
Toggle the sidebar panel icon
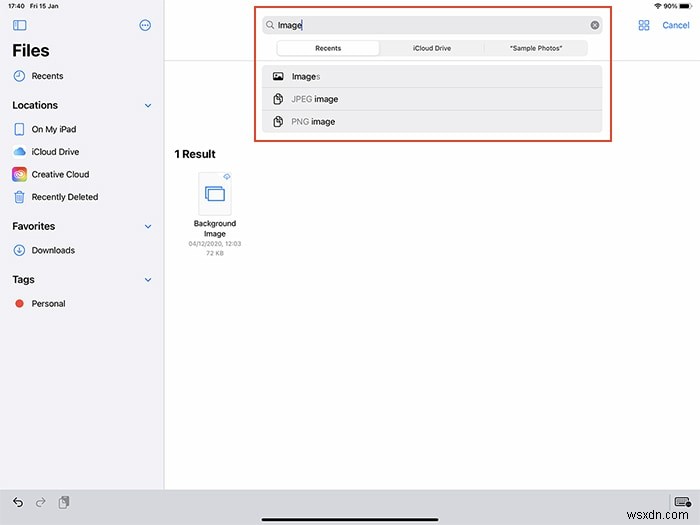[x=20, y=25]
